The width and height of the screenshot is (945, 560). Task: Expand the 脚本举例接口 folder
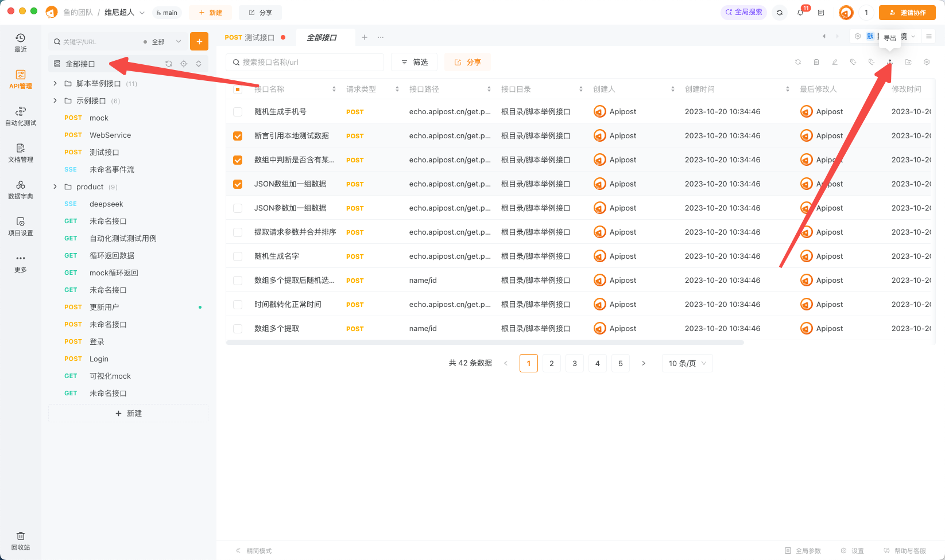[x=55, y=83]
